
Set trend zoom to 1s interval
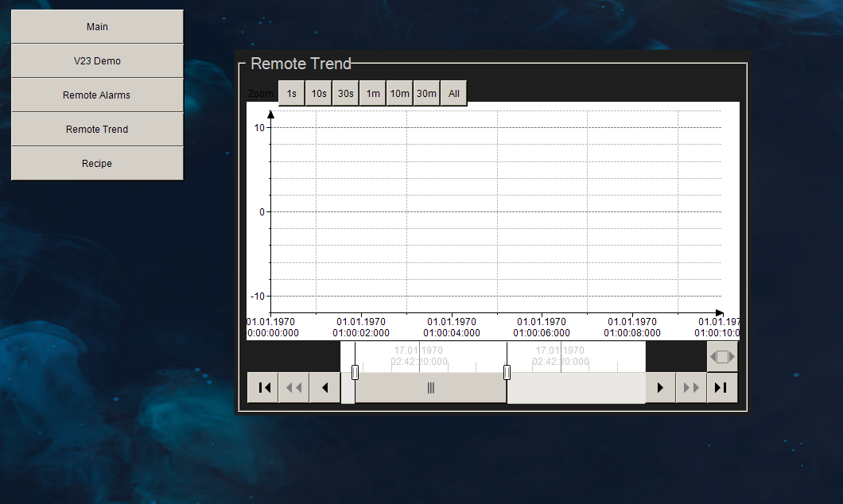tap(291, 93)
